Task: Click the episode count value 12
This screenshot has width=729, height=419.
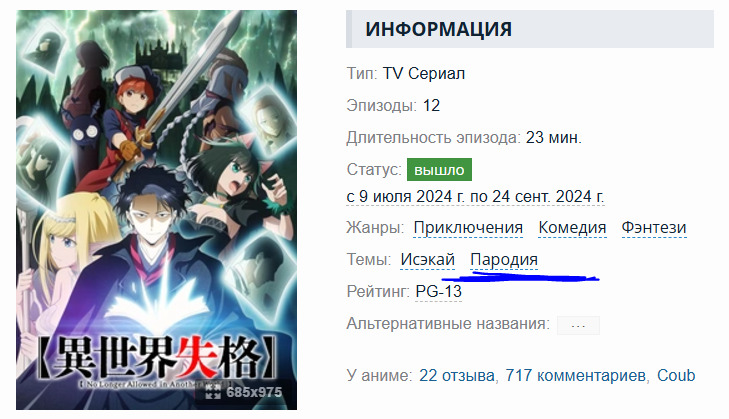Action: [431, 106]
